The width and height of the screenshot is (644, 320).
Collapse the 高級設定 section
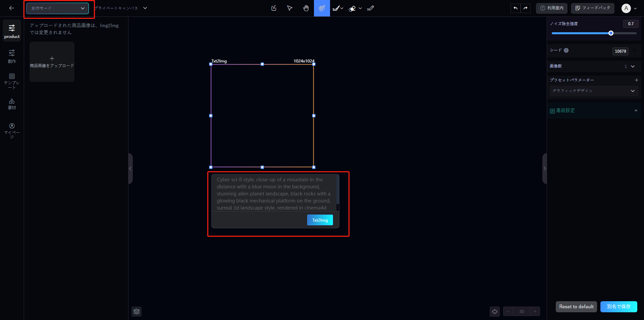coord(636,110)
